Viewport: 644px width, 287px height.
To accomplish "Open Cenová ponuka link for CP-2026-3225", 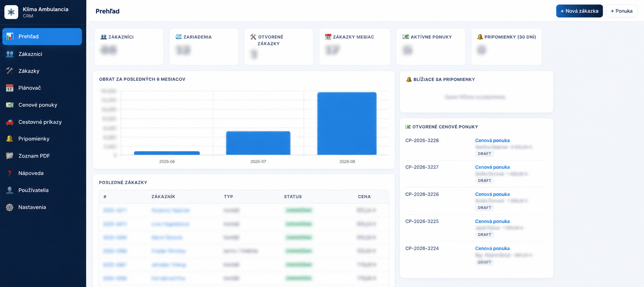I will point(492,221).
